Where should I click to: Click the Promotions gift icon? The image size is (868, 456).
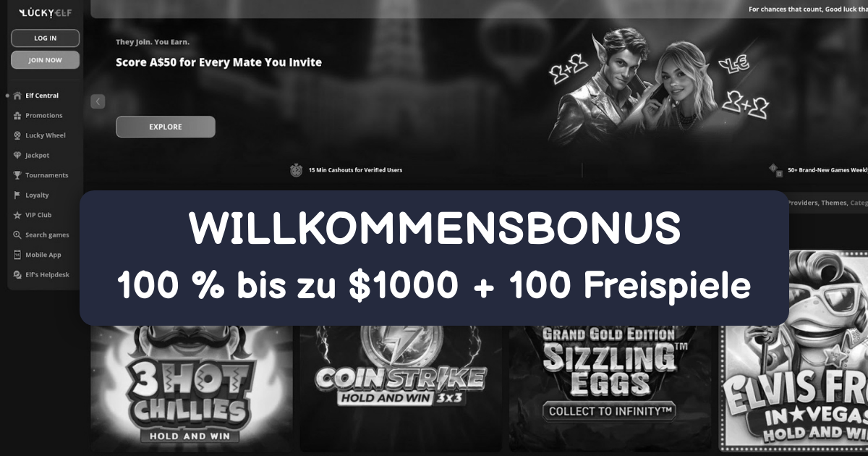pyautogui.click(x=17, y=116)
